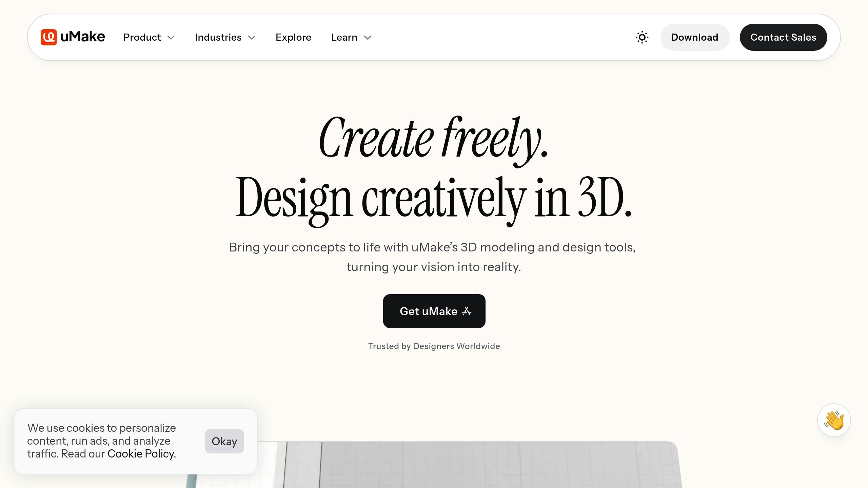Click Trusted by Designers Worldwide text link

[434, 346]
